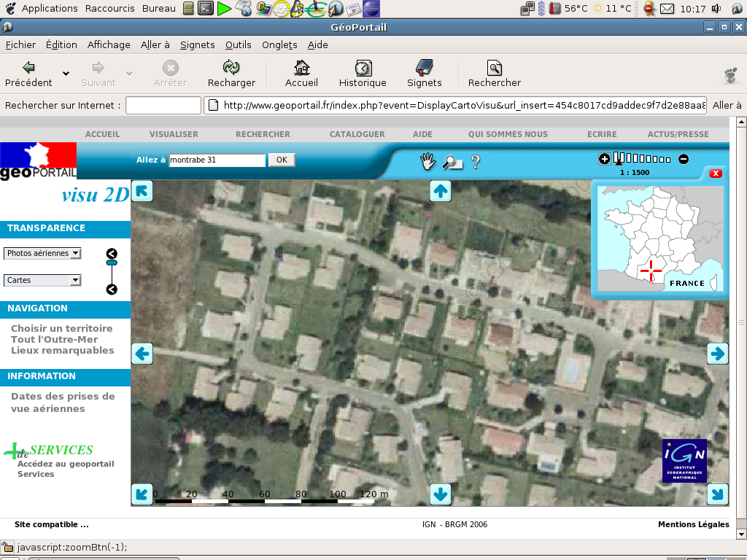
Task: Open the Historique panel
Action: tap(363, 74)
